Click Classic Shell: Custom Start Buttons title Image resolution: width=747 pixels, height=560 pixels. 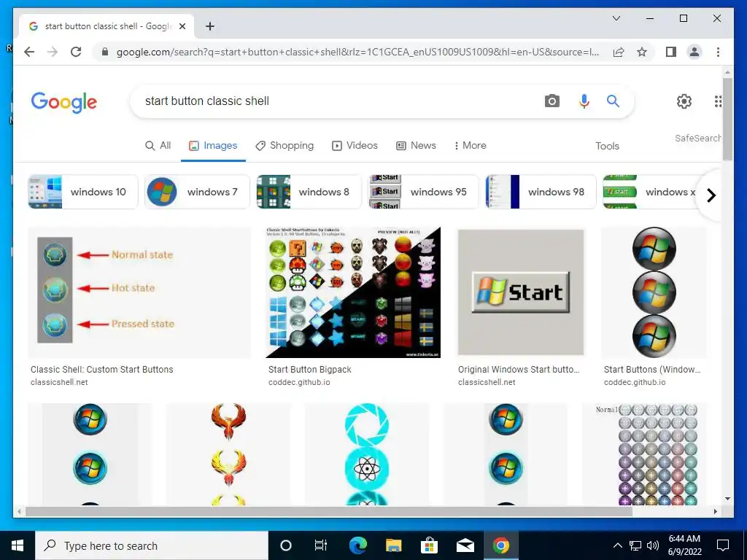click(x=102, y=370)
